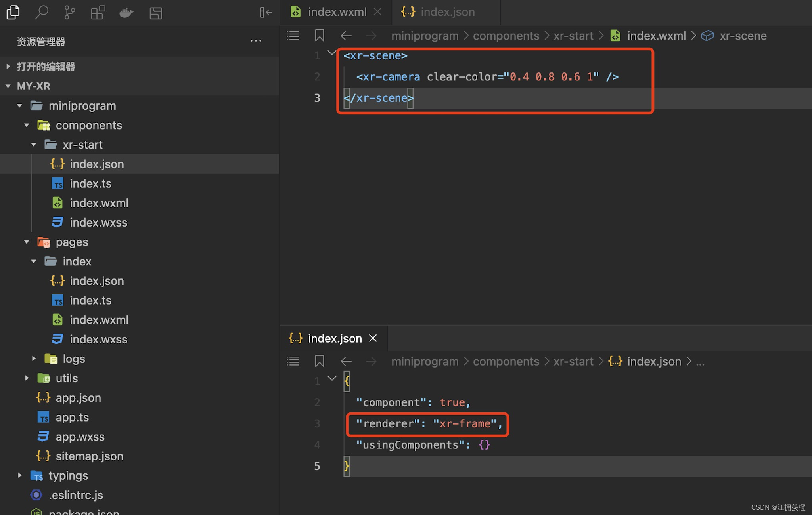Click the Explorer files icon
Image resolution: width=812 pixels, height=515 pixels.
point(13,13)
